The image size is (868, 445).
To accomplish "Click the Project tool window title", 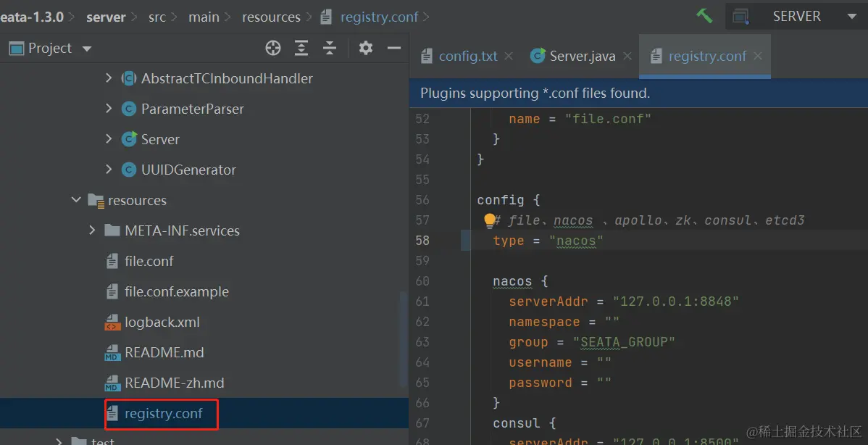I will (50, 49).
